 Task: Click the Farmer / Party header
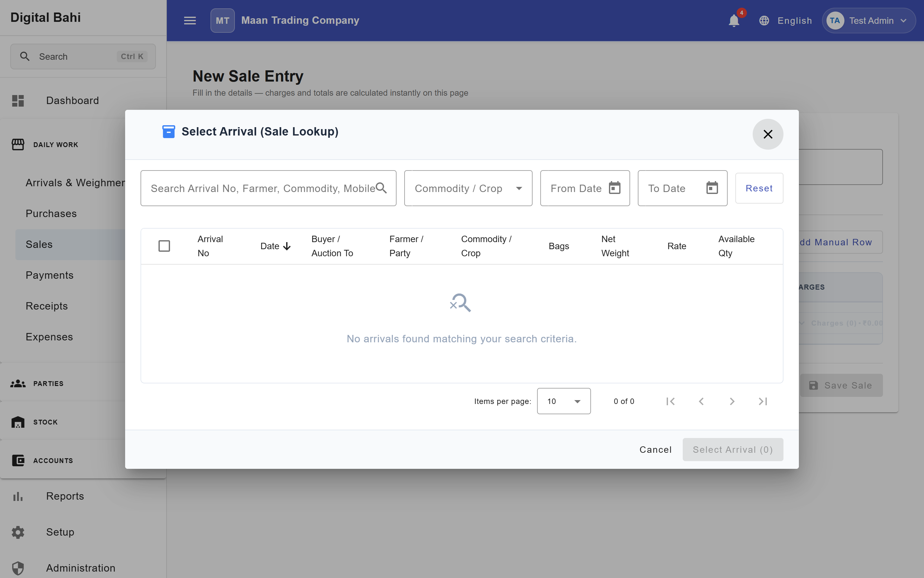point(406,246)
